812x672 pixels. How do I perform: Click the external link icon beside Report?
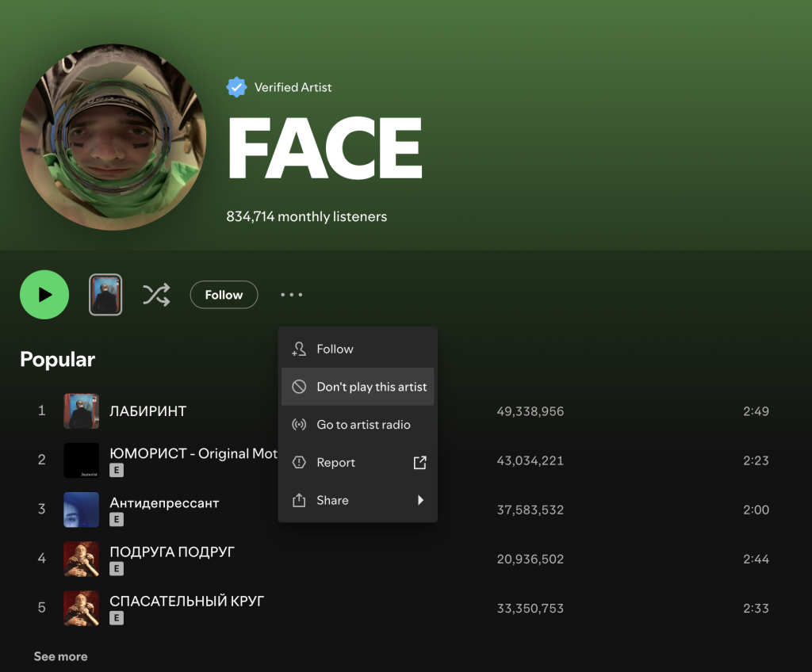pos(420,462)
